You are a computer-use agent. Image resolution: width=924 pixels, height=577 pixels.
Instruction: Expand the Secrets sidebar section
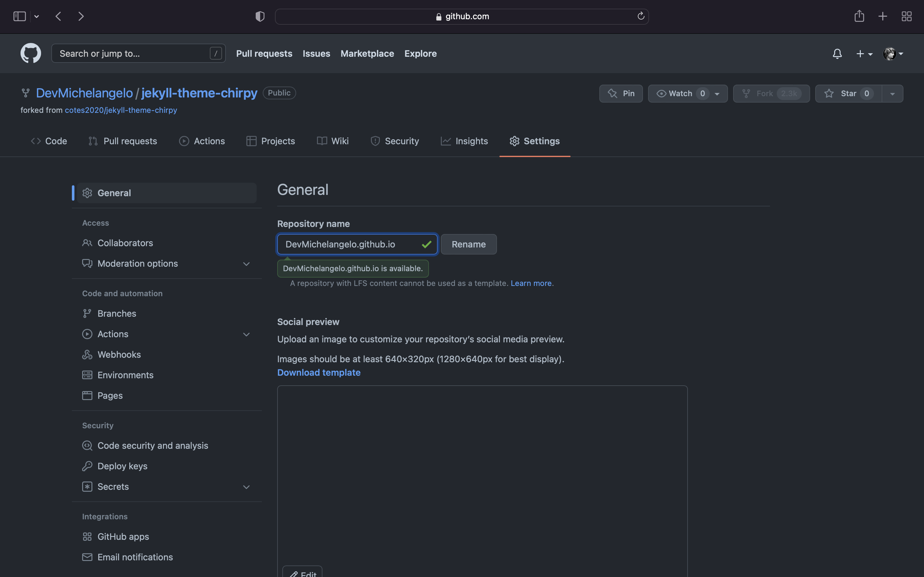[x=246, y=487]
